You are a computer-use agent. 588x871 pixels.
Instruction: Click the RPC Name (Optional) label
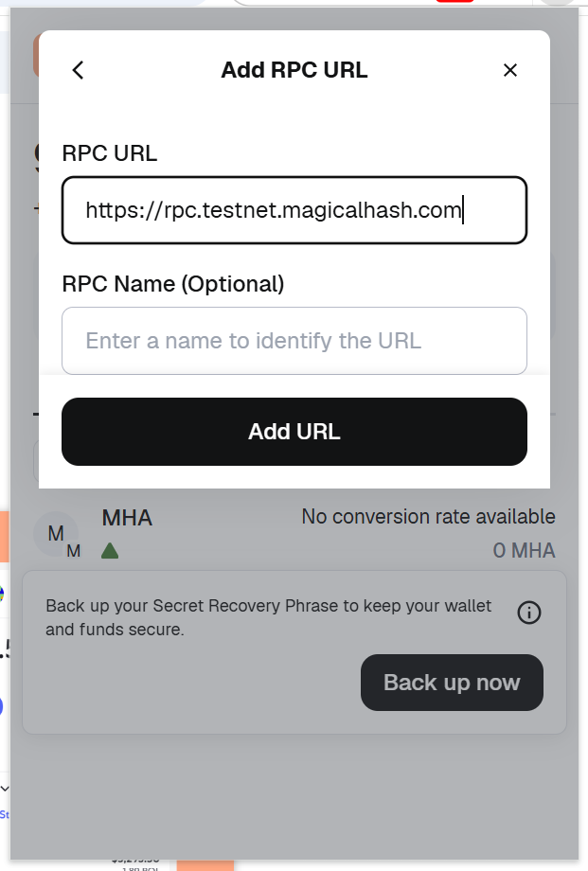pos(173,283)
